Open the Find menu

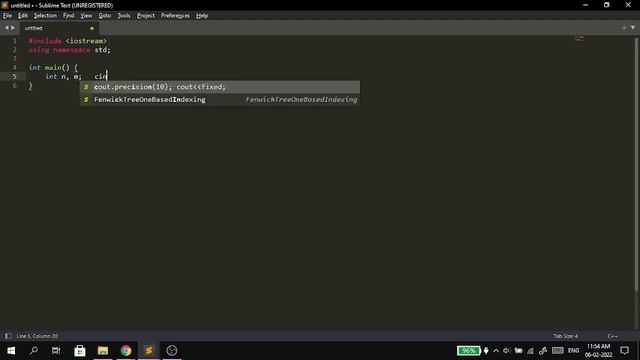(x=69, y=16)
